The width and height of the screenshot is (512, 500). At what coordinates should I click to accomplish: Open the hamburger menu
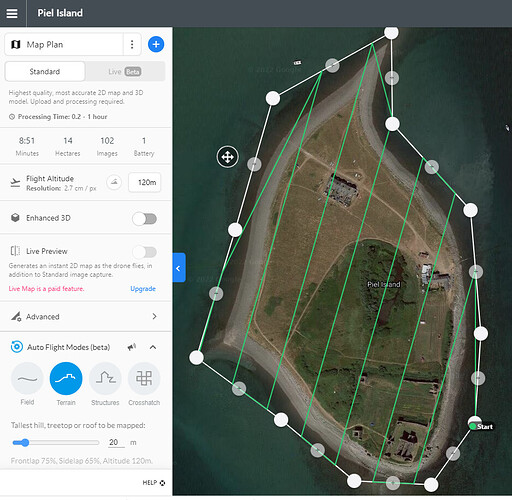click(x=12, y=13)
